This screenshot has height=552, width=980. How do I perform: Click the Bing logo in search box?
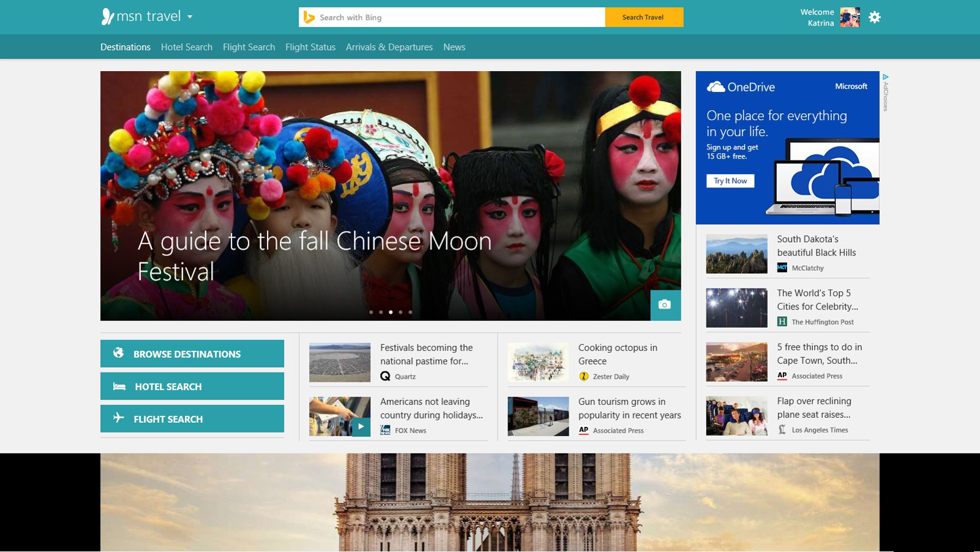point(309,17)
